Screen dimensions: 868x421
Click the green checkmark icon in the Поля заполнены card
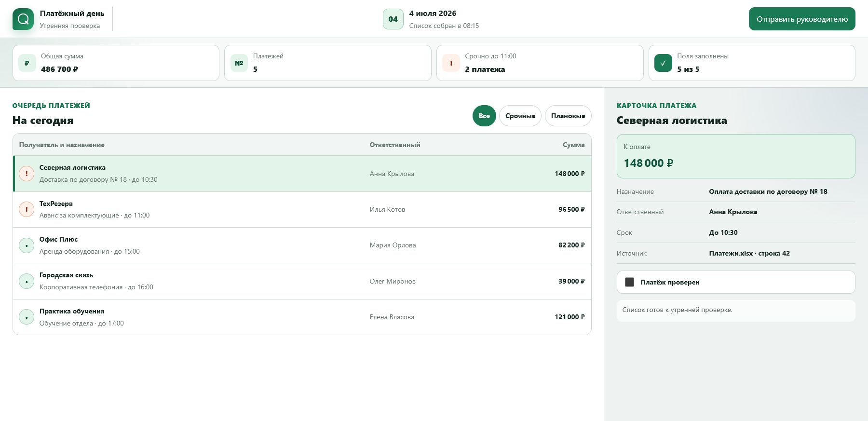[x=663, y=63]
